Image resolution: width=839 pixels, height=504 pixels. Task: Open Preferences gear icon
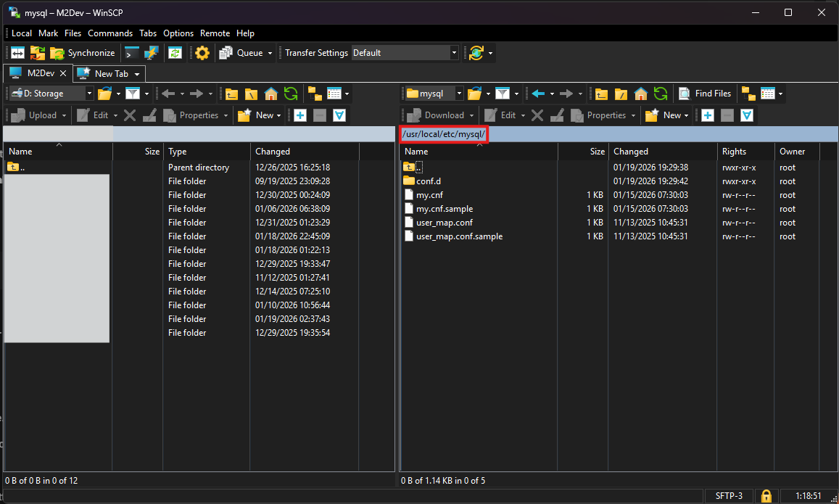coord(202,53)
